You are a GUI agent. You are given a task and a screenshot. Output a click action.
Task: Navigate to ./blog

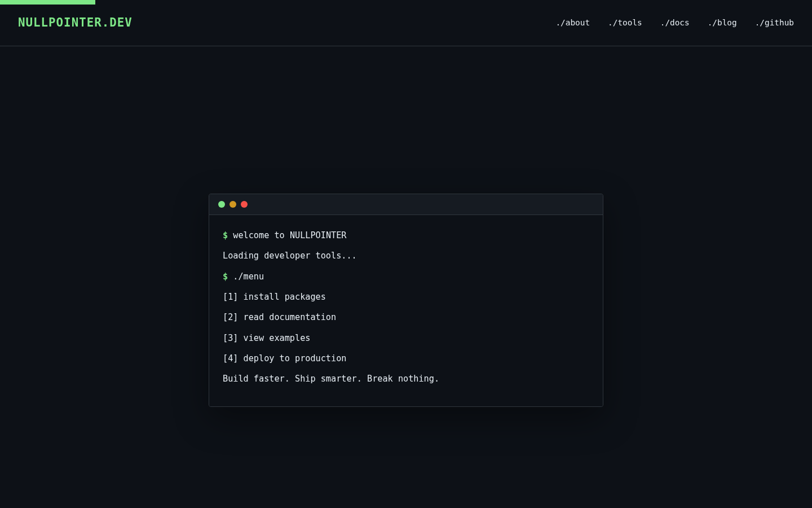coord(722,23)
